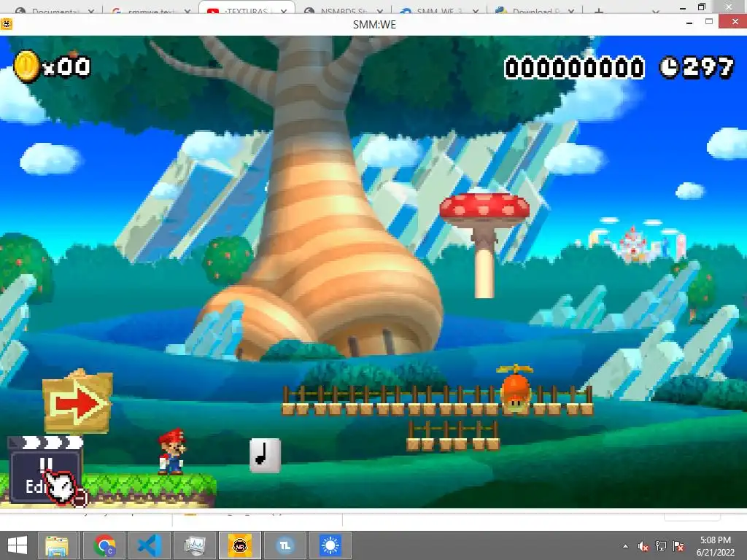Expand the hidden tray icons arrow
The height and width of the screenshot is (560, 747).
pos(625,546)
